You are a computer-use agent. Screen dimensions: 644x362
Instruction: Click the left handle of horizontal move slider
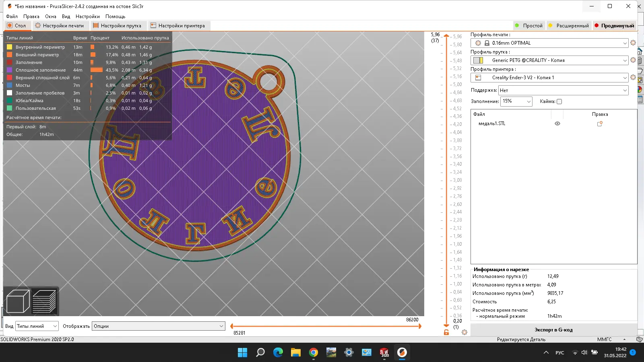(232, 326)
